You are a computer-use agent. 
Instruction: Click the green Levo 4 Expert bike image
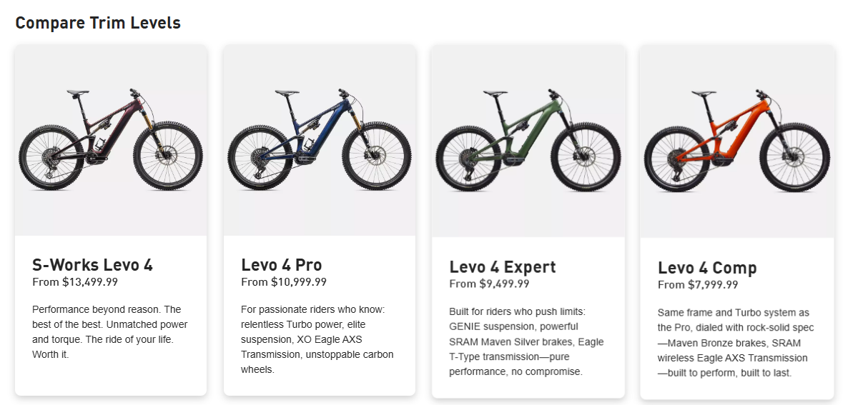528,141
